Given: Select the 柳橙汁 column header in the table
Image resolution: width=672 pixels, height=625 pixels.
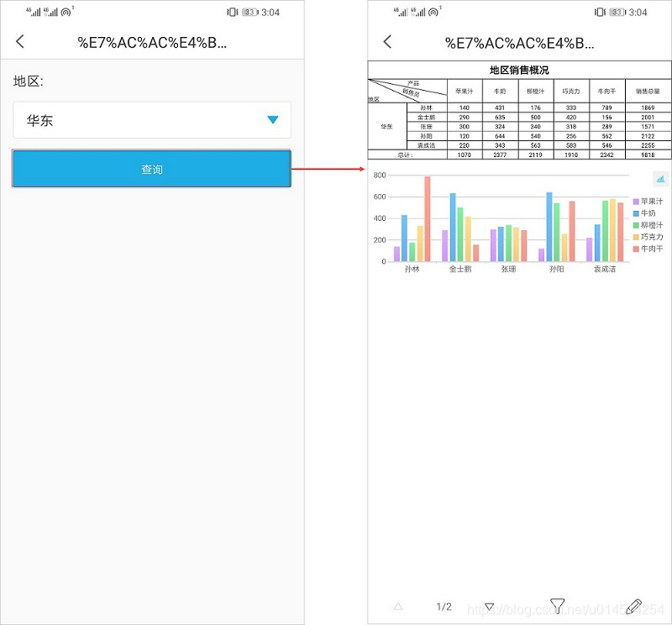Looking at the screenshot, I should (536, 92).
